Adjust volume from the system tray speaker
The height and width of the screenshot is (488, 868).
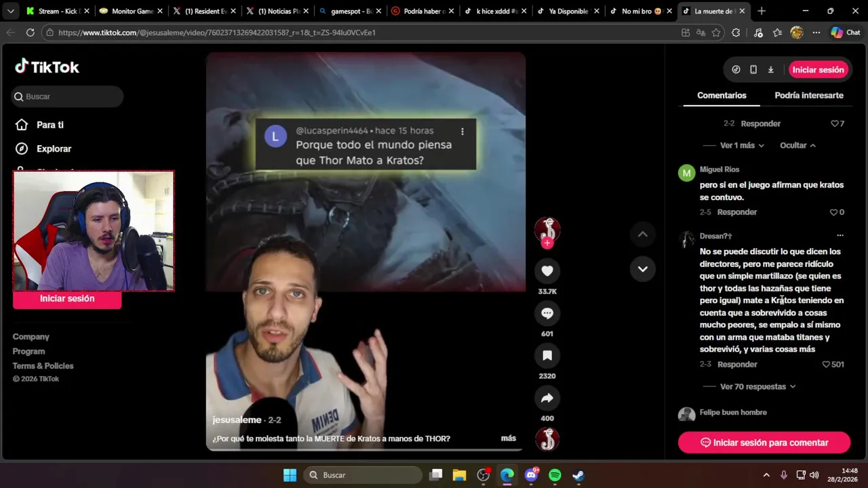coord(814,475)
